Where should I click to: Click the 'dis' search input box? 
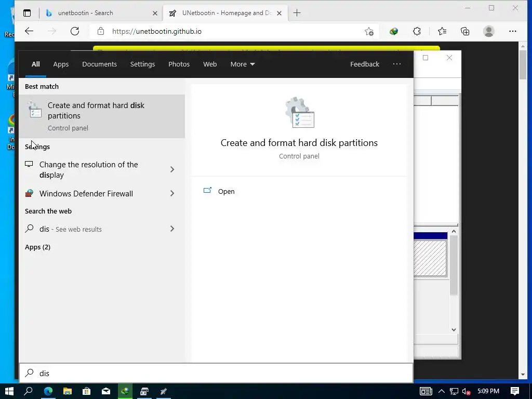(217, 373)
